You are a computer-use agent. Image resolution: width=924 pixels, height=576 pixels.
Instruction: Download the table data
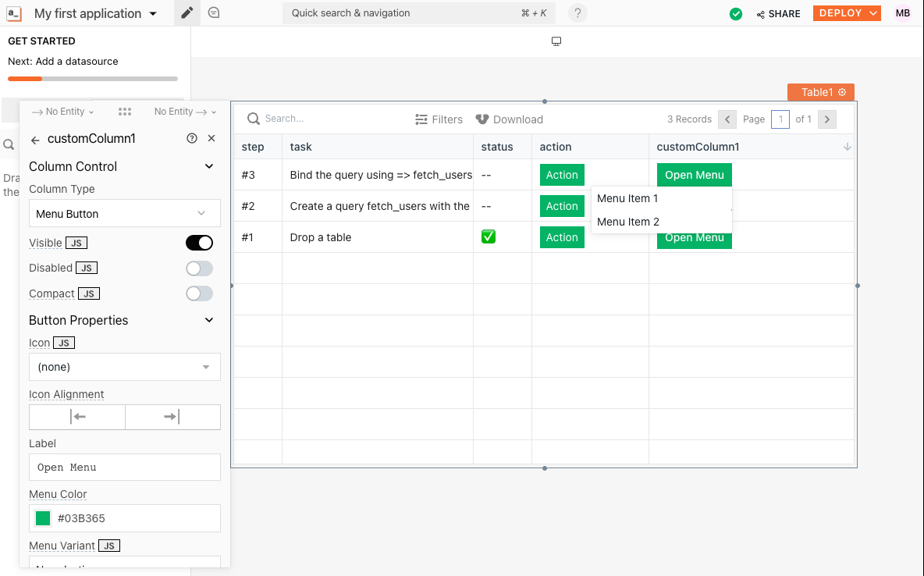coord(509,119)
